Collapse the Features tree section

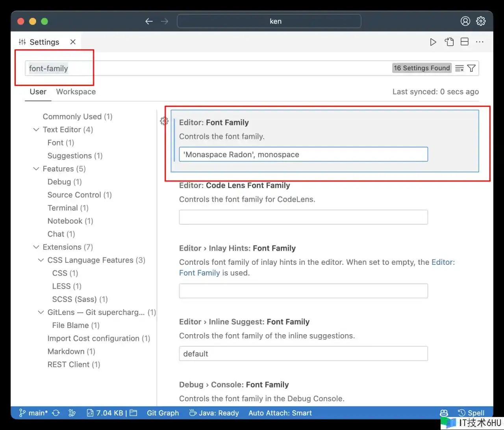coord(36,169)
